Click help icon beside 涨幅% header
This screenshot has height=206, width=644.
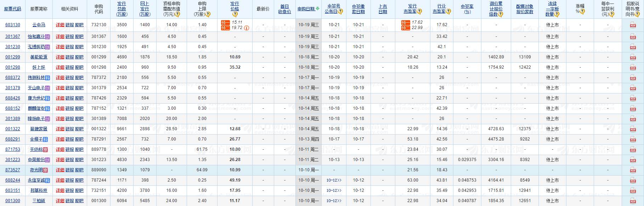(x=582, y=12)
